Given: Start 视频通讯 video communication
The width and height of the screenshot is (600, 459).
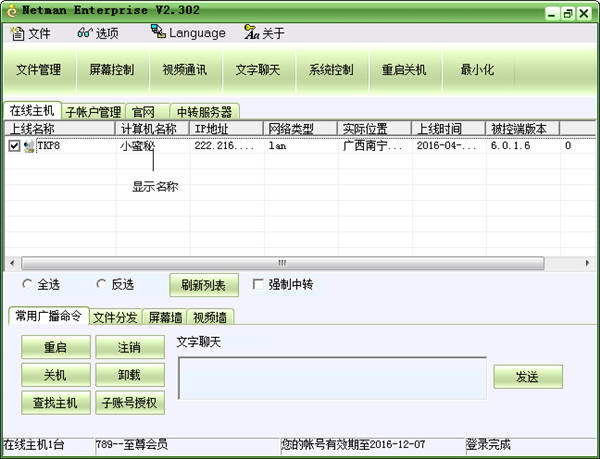Looking at the screenshot, I should 184,70.
